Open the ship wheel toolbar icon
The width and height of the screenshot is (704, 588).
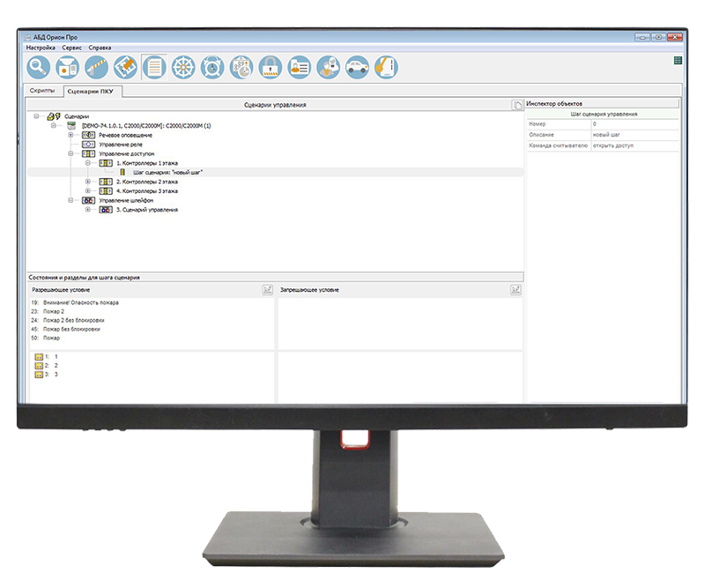point(182,67)
